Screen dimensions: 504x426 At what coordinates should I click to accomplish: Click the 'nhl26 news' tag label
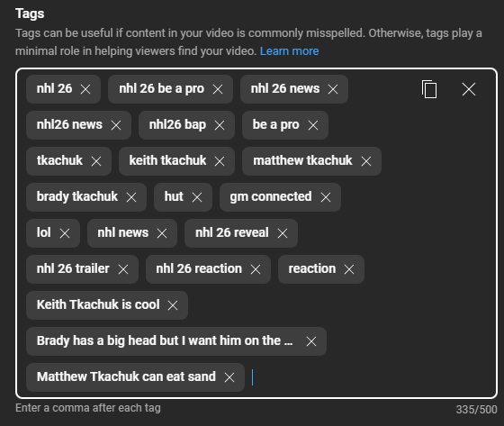(x=69, y=124)
